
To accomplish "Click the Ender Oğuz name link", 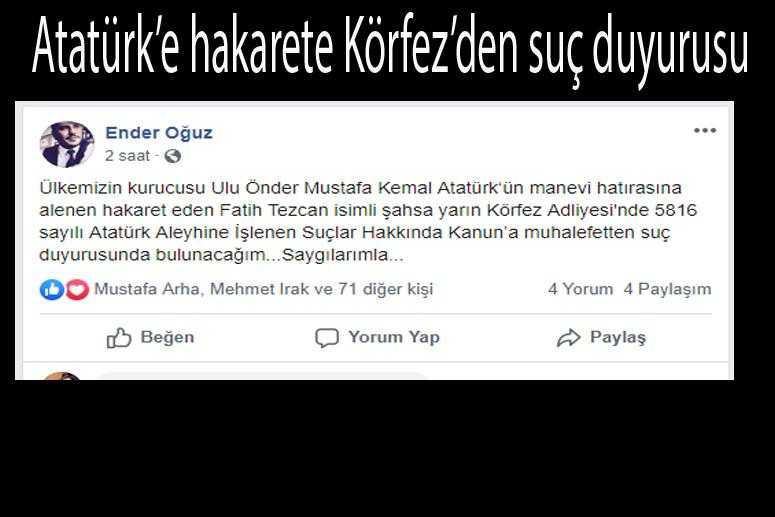I will 159,132.
